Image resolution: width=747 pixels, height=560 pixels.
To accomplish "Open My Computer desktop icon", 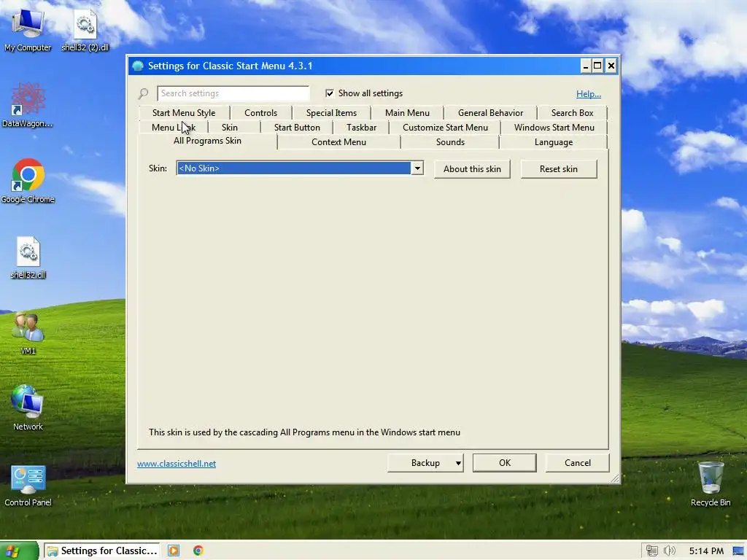I will coord(28,29).
